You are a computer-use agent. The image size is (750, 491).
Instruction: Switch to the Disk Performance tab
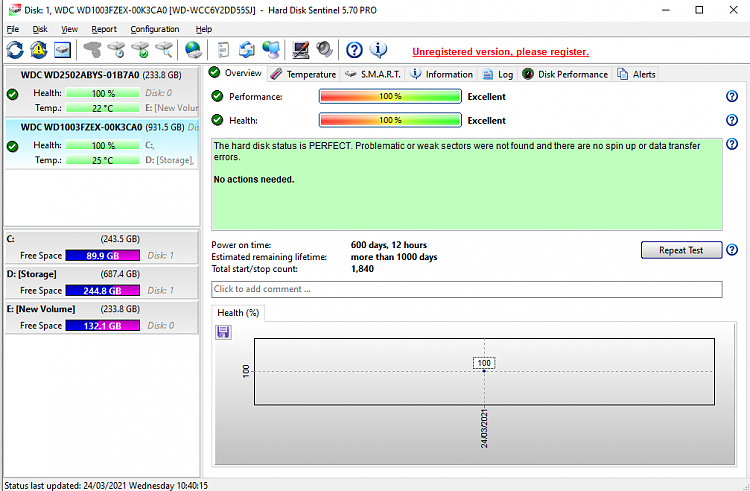(565, 74)
